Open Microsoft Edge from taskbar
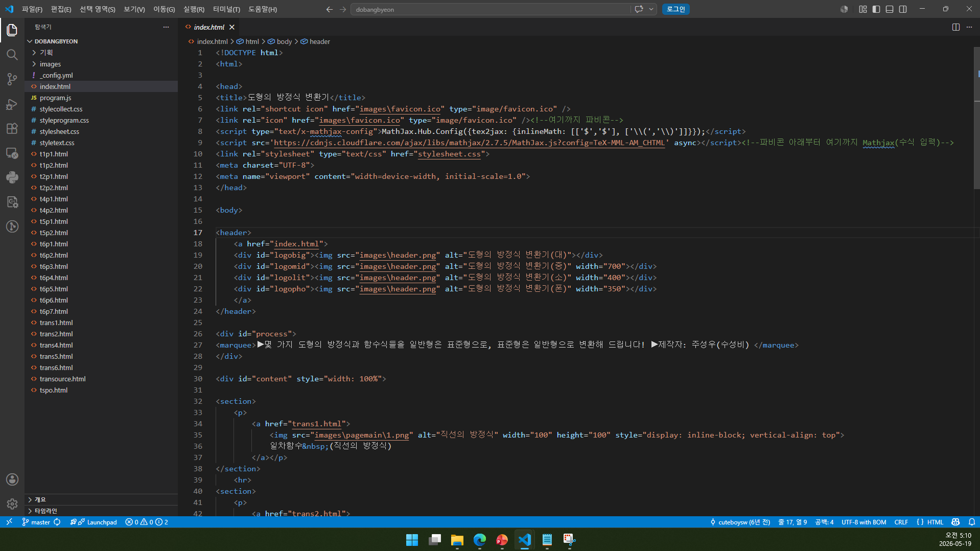 [479, 540]
